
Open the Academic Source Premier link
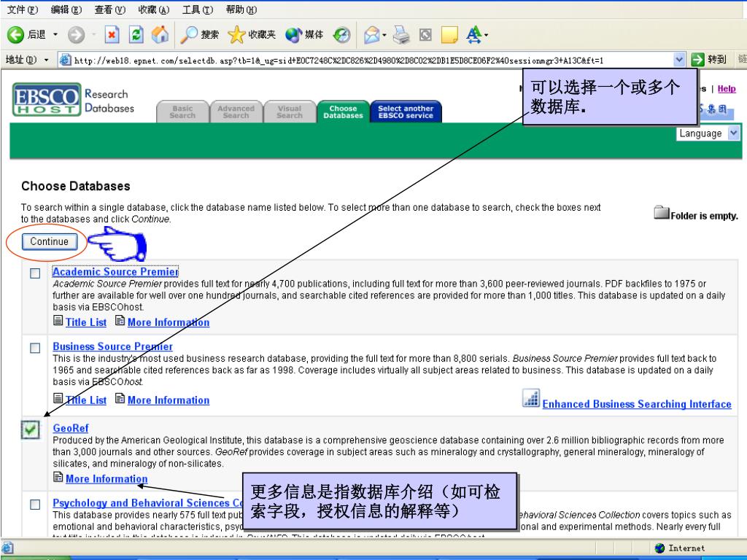click(115, 271)
